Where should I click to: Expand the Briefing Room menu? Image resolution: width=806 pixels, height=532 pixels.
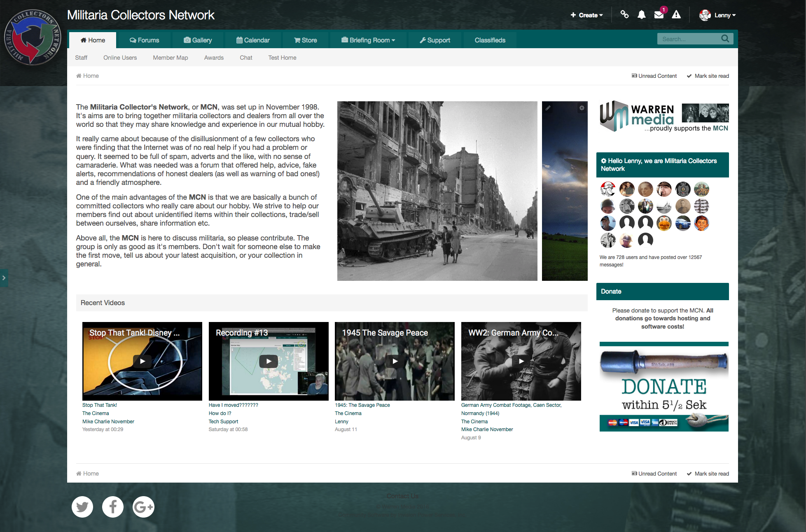tap(368, 40)
